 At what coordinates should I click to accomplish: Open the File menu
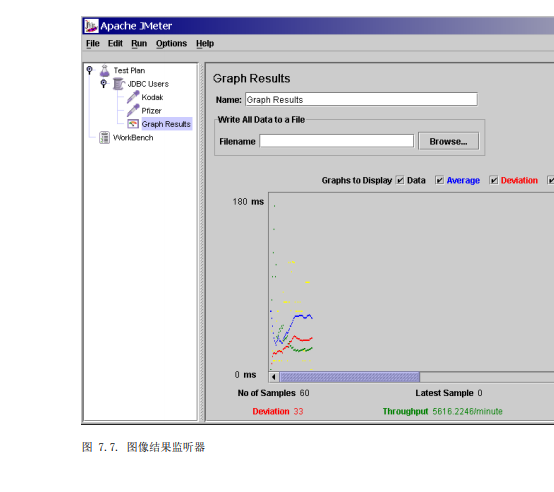(93, 43)
